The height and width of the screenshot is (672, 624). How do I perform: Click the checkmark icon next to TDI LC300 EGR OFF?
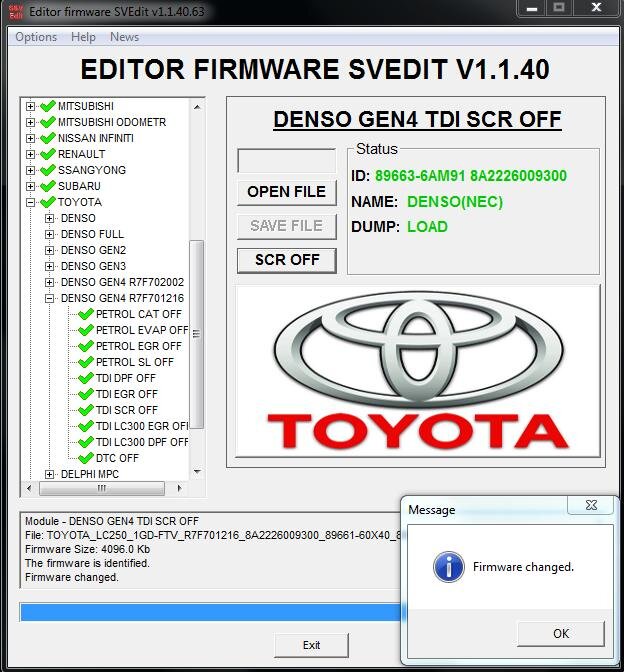pyautogui.click(x=86, y=426)
